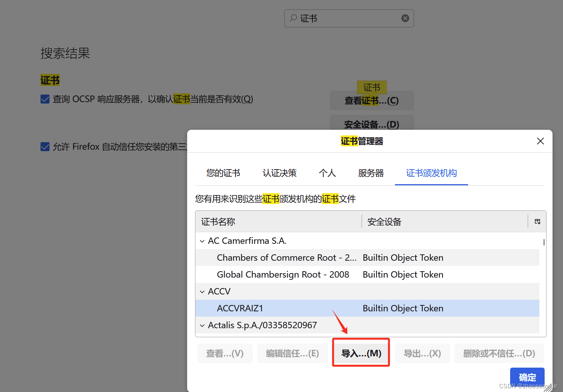Toggle the allow Firefox auto-trust checkbox
563x392 pixels.
pyautogui.click(x=45, y=147)
